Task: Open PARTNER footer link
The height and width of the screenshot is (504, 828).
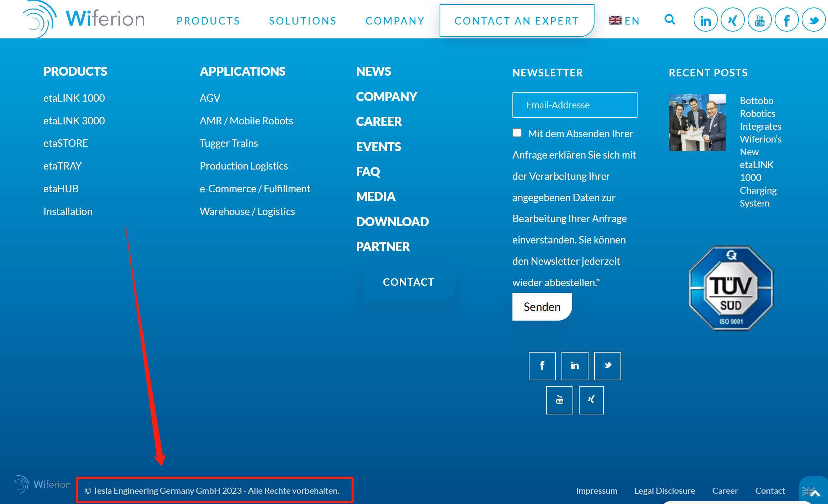Action: coord(383,247)
